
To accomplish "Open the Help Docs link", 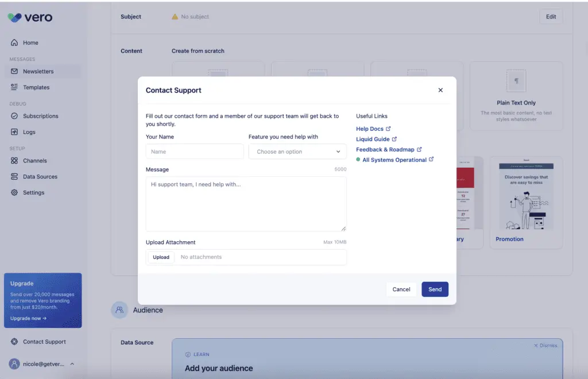I will (x=370, y=128).
